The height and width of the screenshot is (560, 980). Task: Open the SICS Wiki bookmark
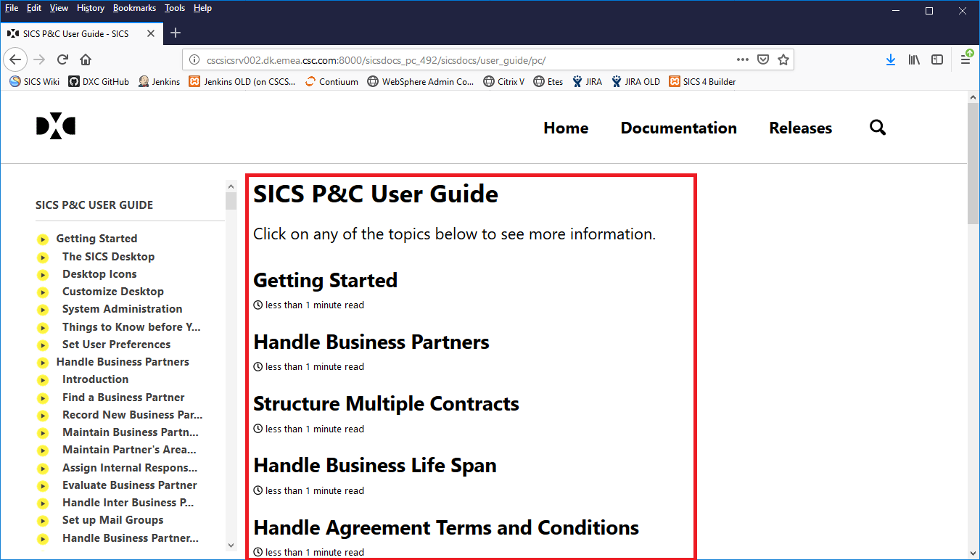coord(33,81)
